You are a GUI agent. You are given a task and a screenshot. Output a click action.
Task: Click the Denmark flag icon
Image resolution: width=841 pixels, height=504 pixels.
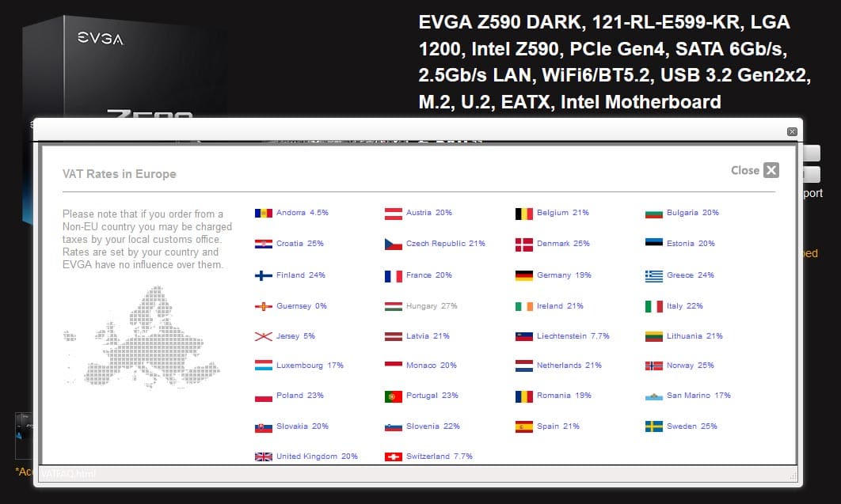tap(524, 244)
